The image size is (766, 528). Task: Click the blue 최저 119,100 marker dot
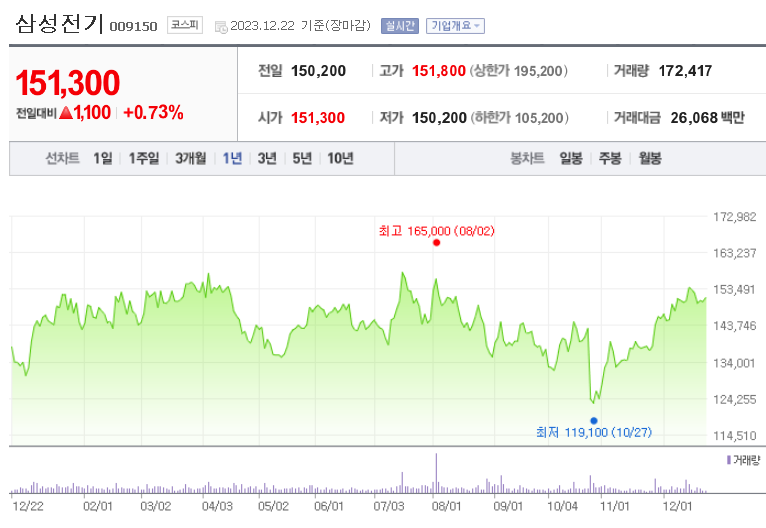(x=594, y=421)
